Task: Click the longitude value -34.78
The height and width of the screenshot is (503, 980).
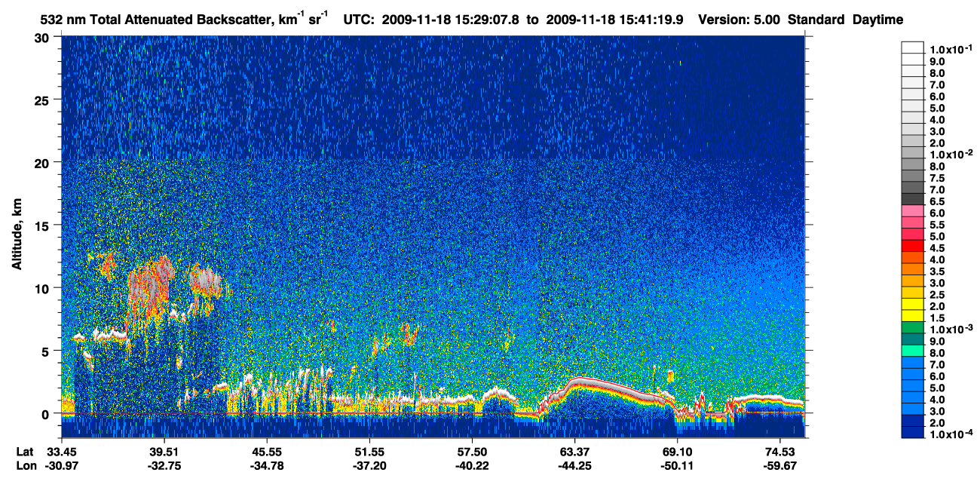Action: (x=266, y=465)
